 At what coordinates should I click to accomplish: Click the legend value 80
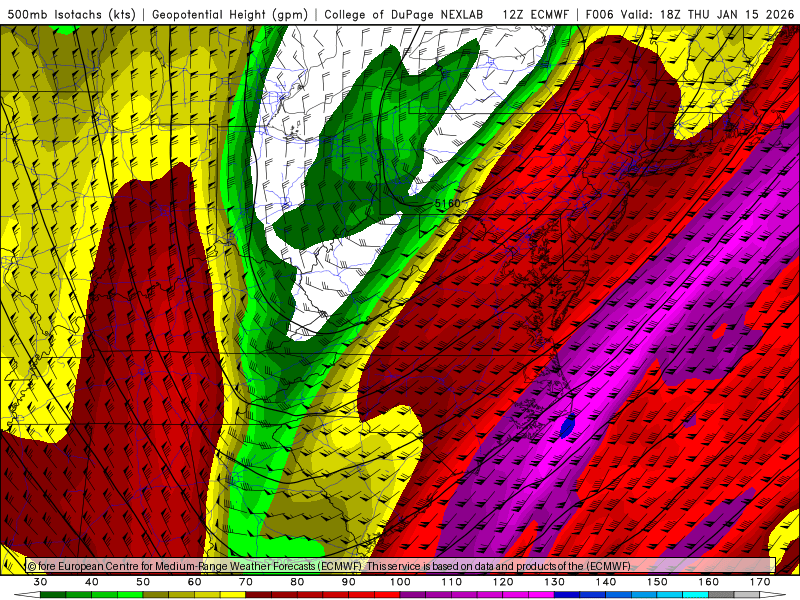click(x=297, y=582)
